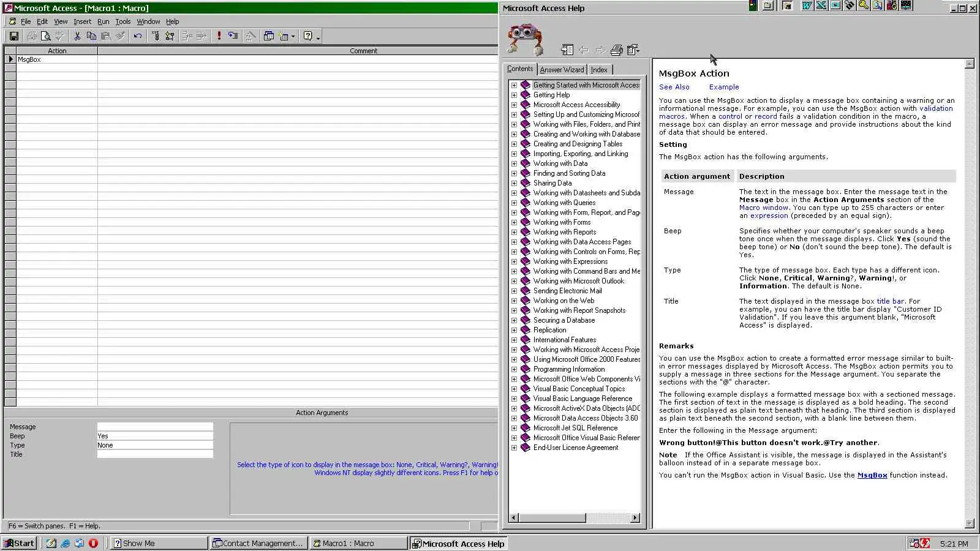This screenshot has height=551, width=980.
Task: Open the Tools menu
Action: point(123,21)
